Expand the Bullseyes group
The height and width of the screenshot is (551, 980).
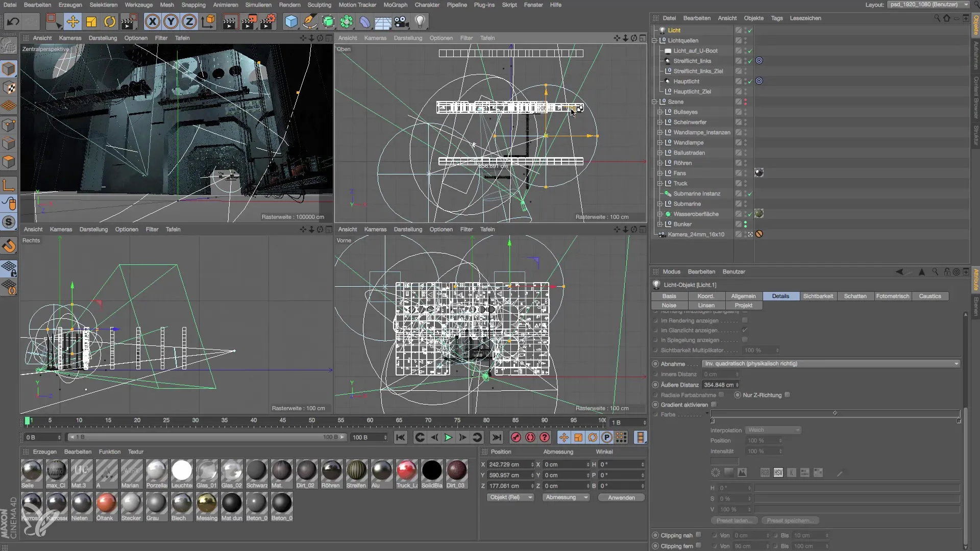click(x=660, y=112)
